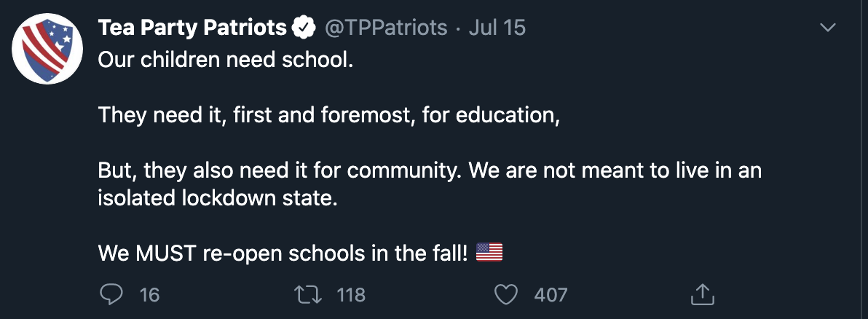The width and height of the screenshot is (868, 319).
Task: Click the like count of 407
Action: pyautogui.click(x=551, y=295)
